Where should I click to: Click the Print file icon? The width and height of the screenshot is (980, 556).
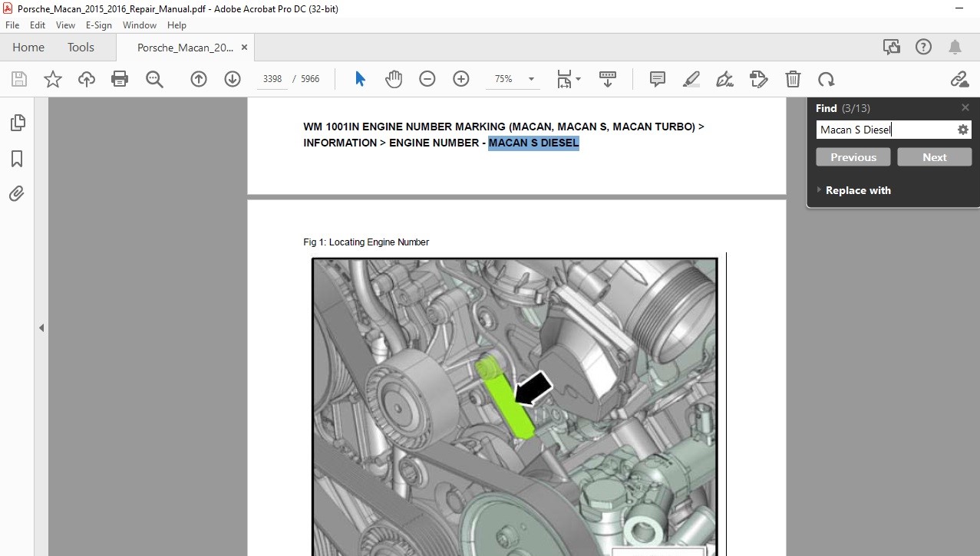tap(119, 79)
